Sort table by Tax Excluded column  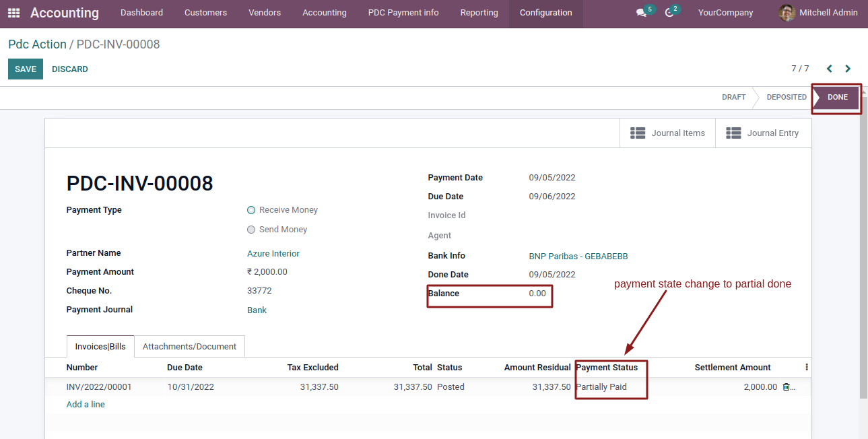pyautogui.click(x=312, y=368)
